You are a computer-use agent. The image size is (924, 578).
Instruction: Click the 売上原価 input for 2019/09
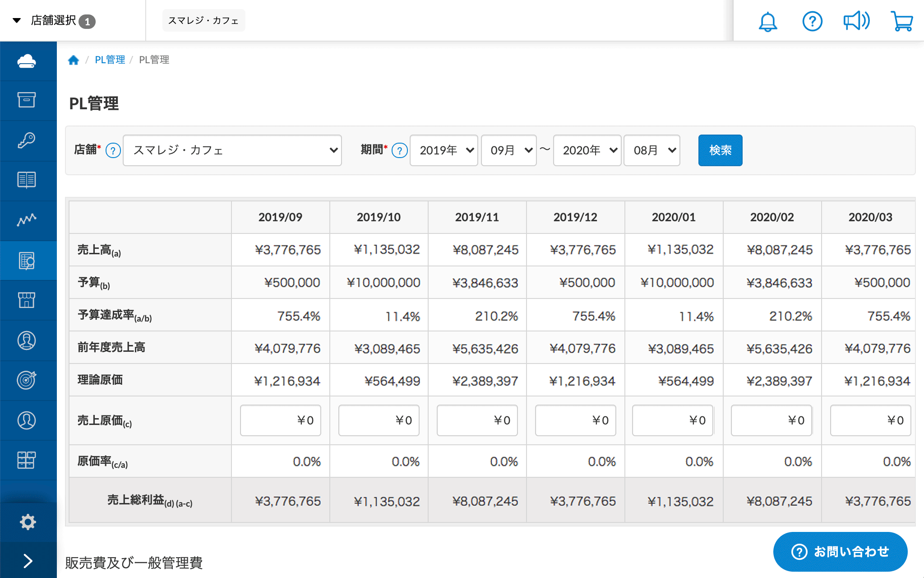click(280, 420)
